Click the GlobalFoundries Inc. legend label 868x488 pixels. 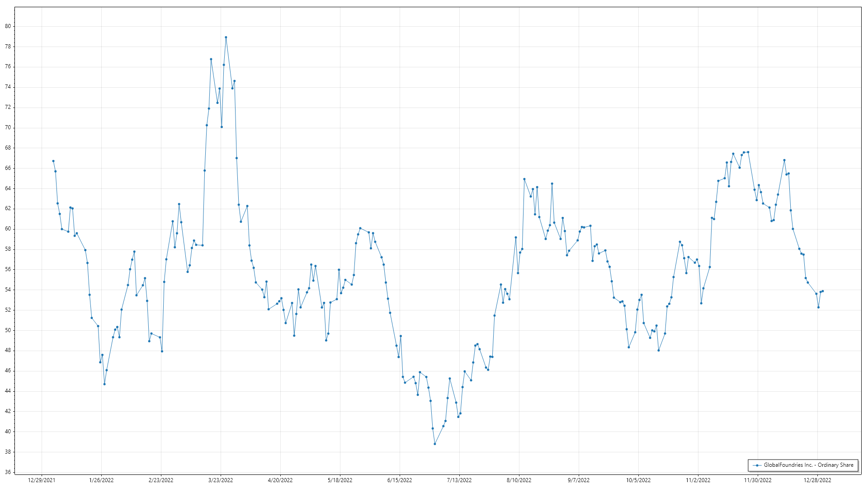(808, 465)
